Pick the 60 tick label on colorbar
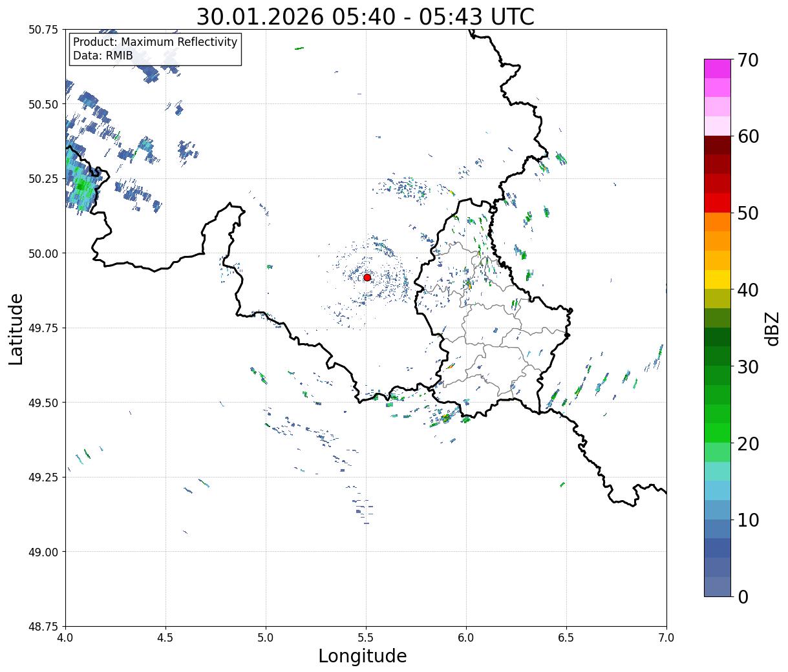This screenshot has height=672, width=788. [747, 136]
